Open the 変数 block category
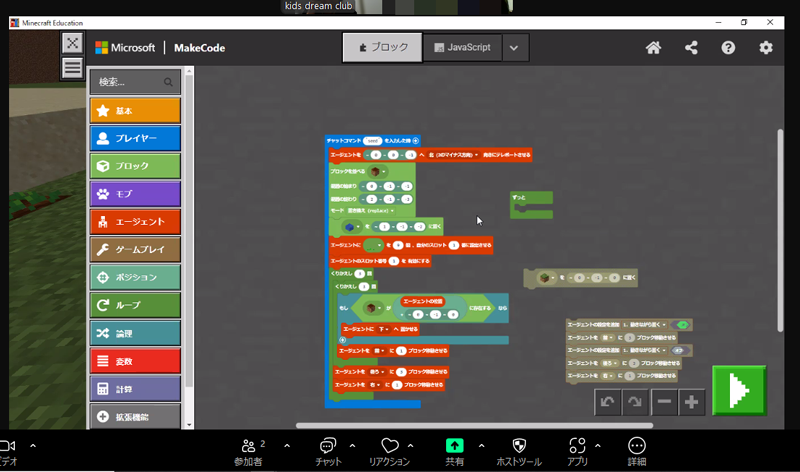 click(x=135, y=361)
